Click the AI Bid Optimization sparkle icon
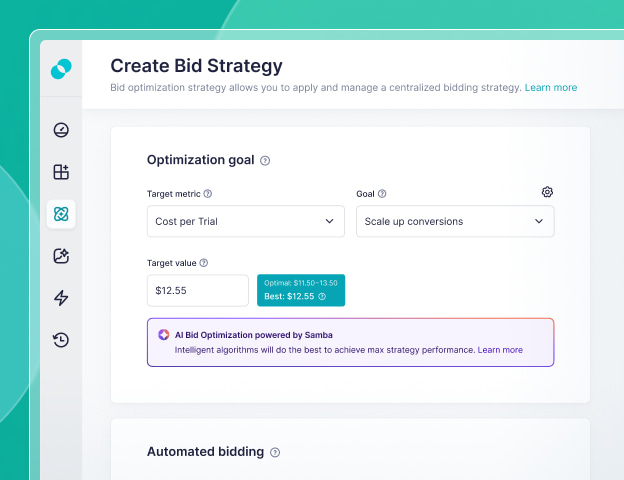This screenshot has height=480, width=624. coord(164,335)
